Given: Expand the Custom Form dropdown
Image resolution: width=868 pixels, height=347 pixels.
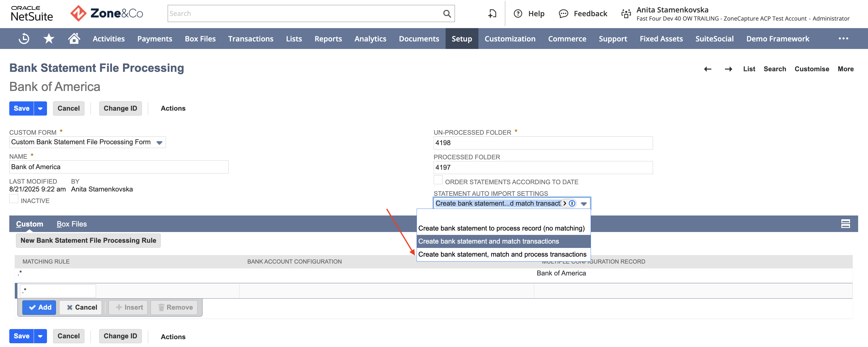Looking at the screenshot, I should 159,143.
